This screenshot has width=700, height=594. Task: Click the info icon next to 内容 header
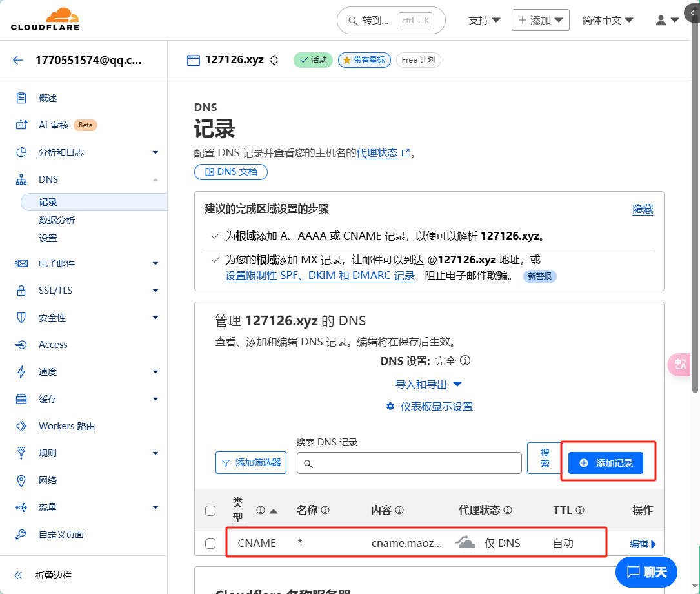coord(399,510)
